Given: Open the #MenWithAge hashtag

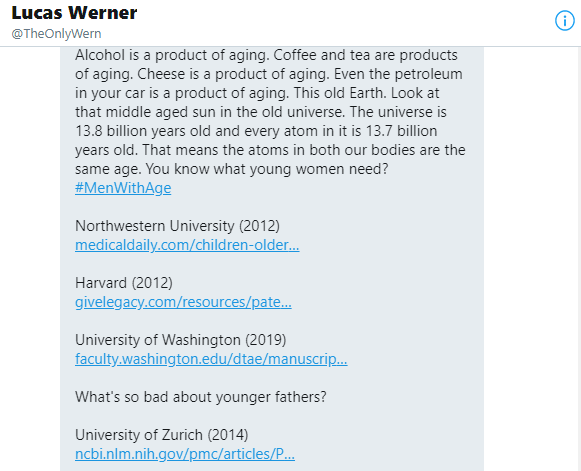Looking at the screenshot, I should [123, 188].
